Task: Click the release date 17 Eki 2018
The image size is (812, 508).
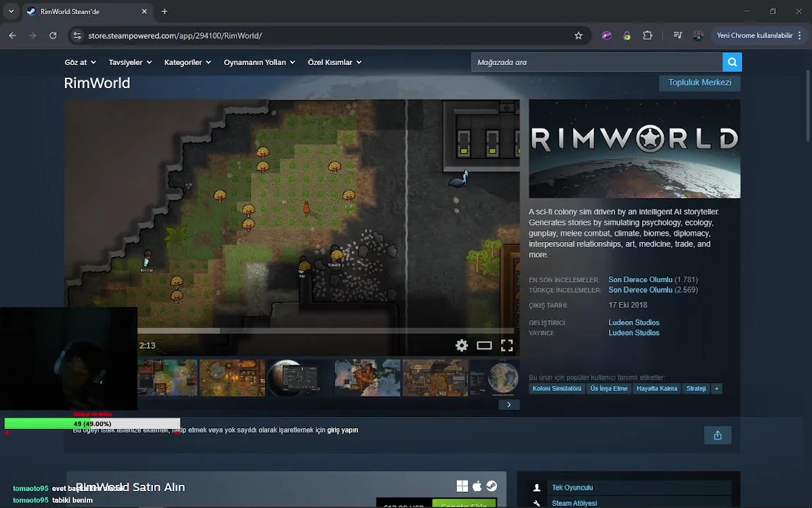Action: [627, 306]
